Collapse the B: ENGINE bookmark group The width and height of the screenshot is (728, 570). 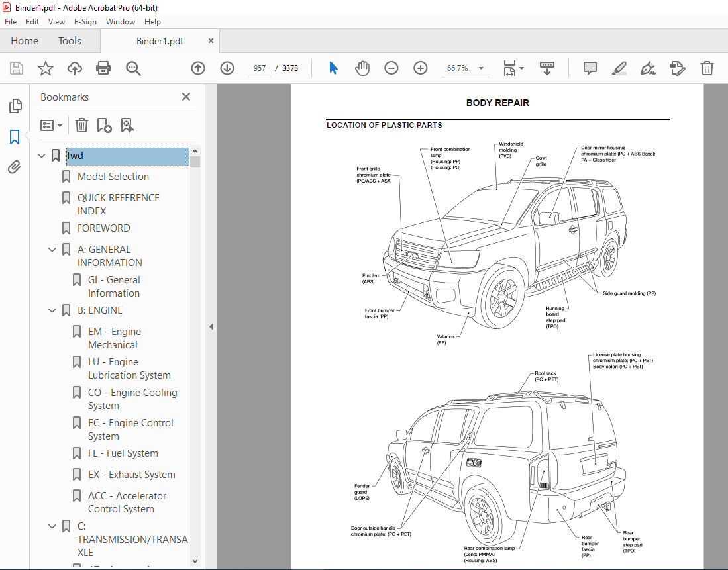pos(52,310)
